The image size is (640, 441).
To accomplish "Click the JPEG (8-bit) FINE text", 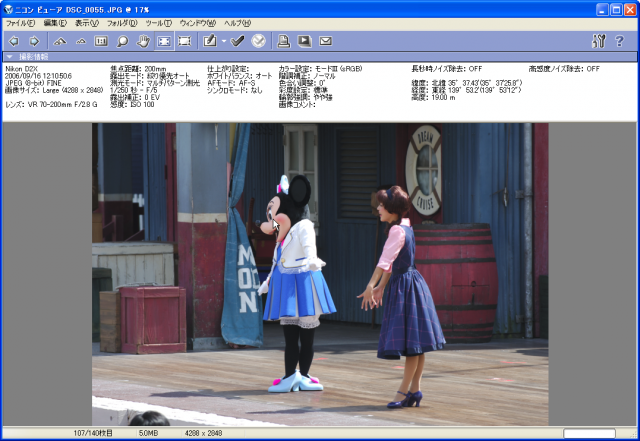I will 33,83.
